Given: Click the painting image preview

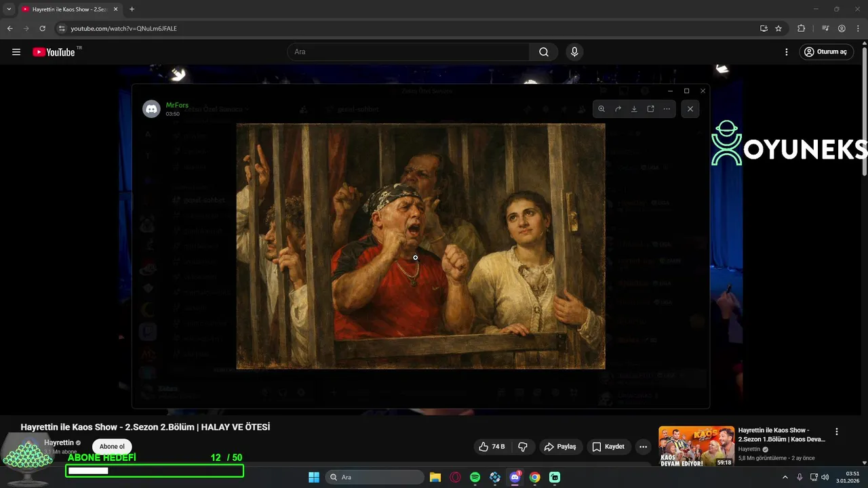Looking at the screenshot, I should 420,246.
